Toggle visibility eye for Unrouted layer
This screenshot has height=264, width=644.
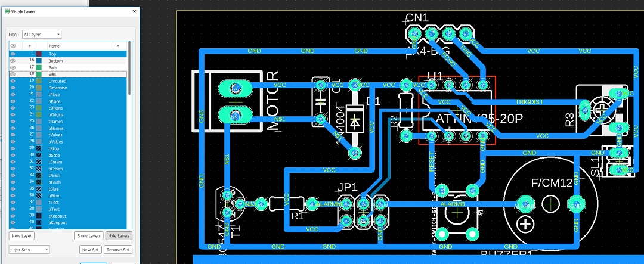click(13, 81)
